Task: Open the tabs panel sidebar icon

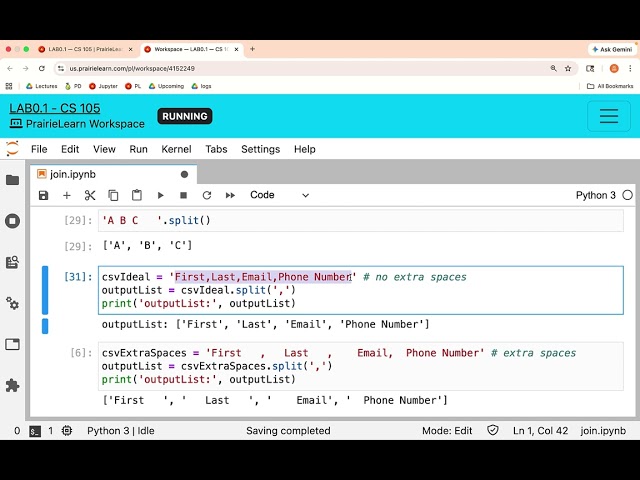Action: point(13,344)
